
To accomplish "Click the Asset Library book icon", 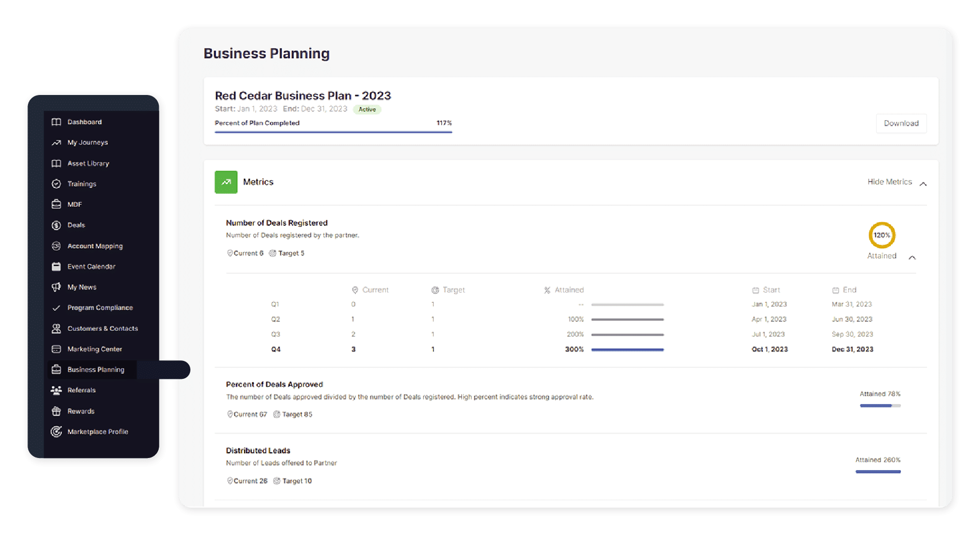I will pos(56,164).
